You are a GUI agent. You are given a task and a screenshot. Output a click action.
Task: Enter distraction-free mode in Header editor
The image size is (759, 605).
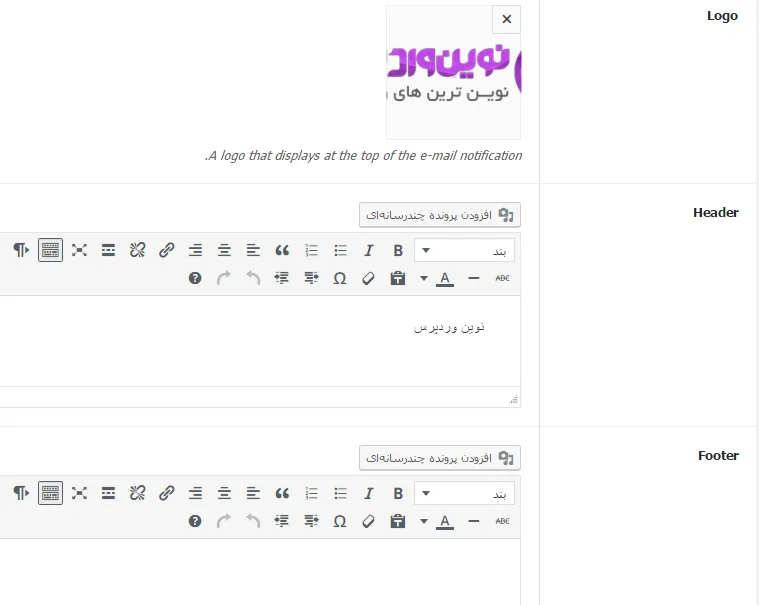click(x=79, y=250)
